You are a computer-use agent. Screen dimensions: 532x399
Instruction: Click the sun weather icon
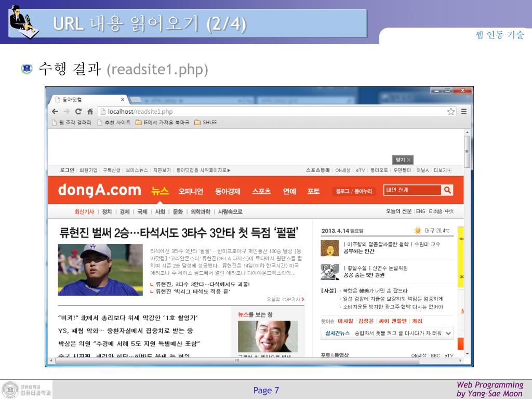tap(418, 231)
